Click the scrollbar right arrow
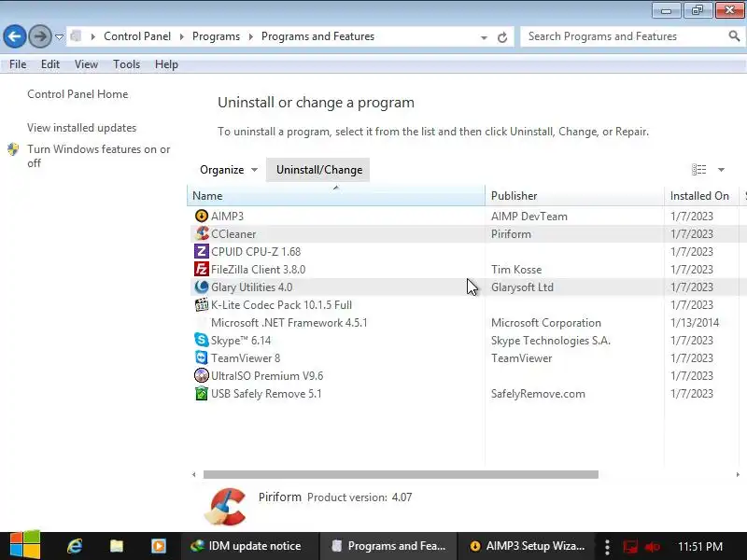This screenshot has height=560, width=747. point(738,475)
